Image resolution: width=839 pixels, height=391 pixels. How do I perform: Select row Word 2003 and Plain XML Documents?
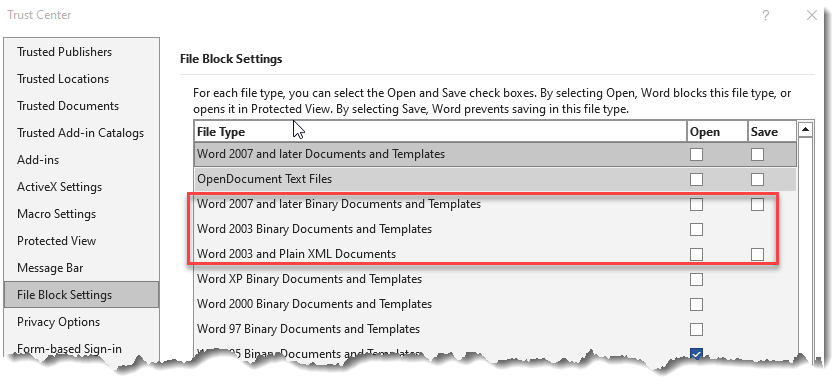tap(495, 254)
